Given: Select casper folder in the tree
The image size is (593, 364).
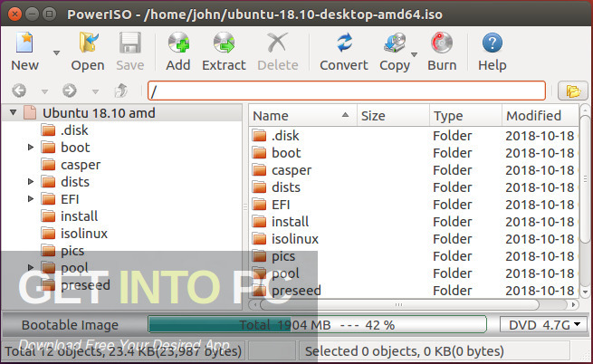Looking at the screenshot, I should [81, 165].
